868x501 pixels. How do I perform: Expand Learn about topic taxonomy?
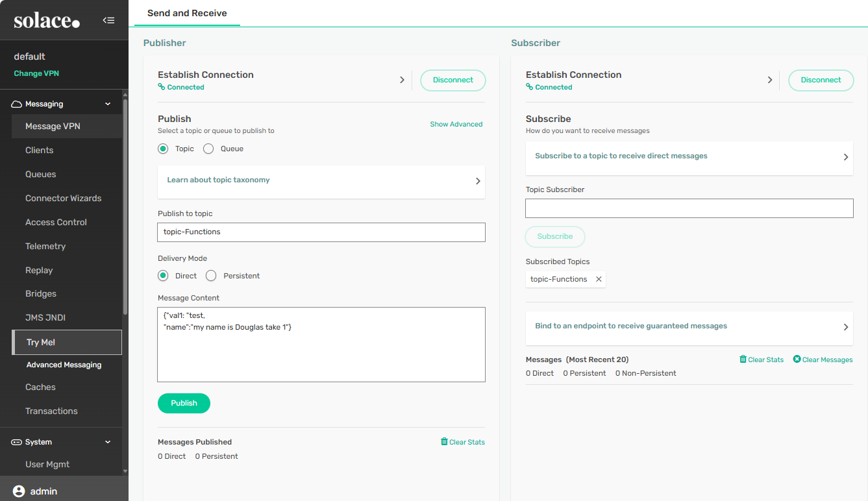click(478, 181)
